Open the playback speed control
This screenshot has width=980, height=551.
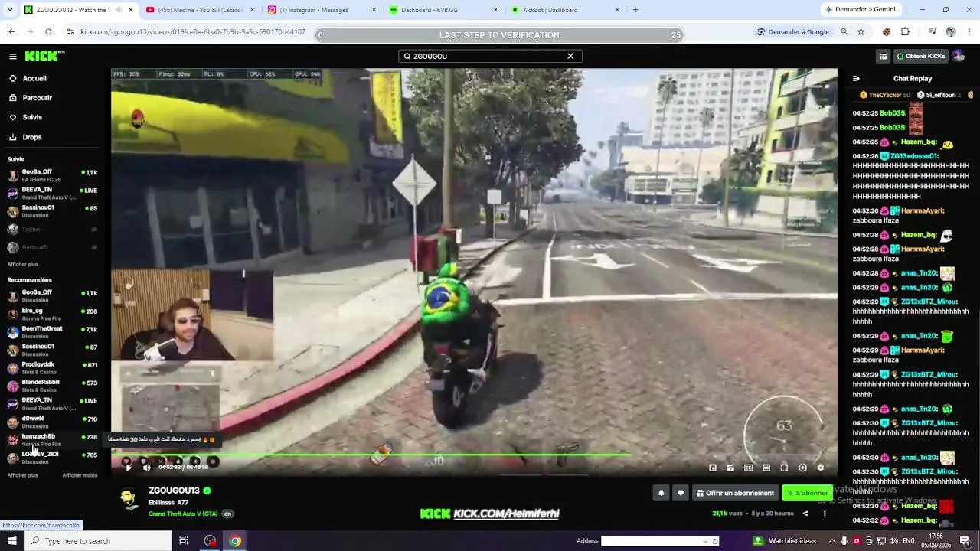[x=802, y=468]
